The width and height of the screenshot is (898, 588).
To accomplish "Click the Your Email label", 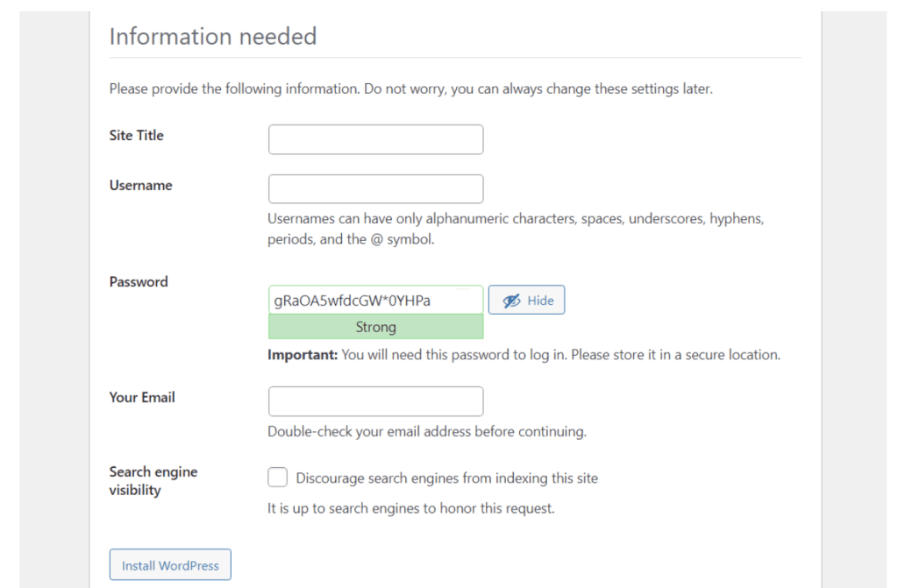I will [141, 397].
